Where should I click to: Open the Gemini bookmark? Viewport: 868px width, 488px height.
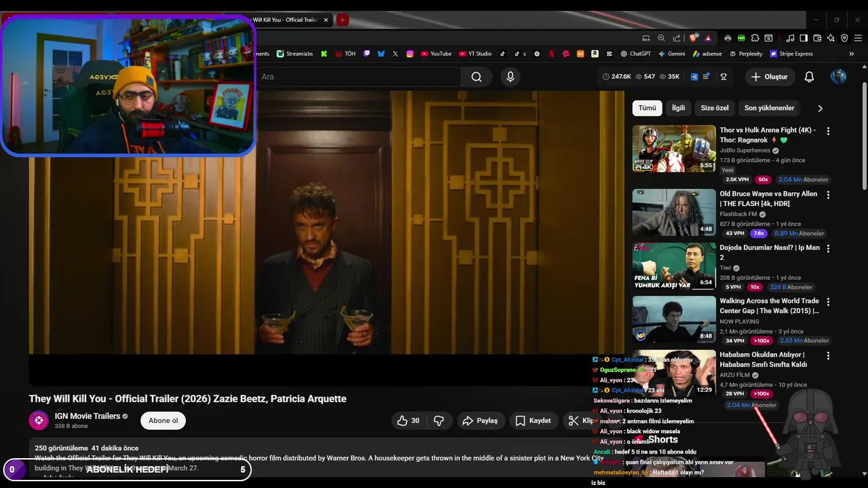tap(671, 54)
